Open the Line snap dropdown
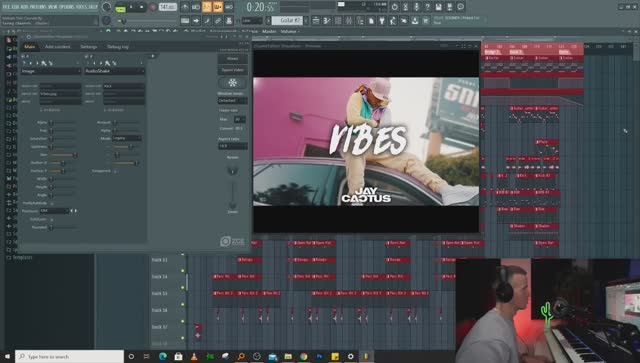The image size is (640, 363). 252,20
